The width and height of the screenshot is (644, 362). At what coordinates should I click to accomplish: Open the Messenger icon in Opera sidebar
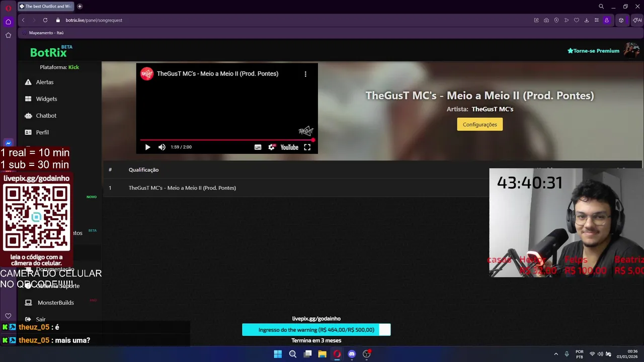click(x=8, y=143)
